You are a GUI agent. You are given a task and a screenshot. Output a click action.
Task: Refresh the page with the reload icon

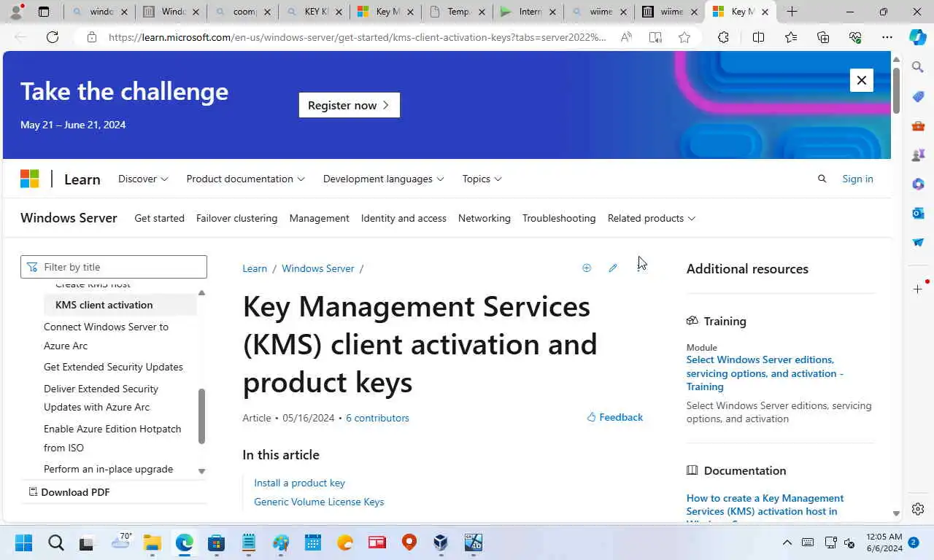click(53, 37)
